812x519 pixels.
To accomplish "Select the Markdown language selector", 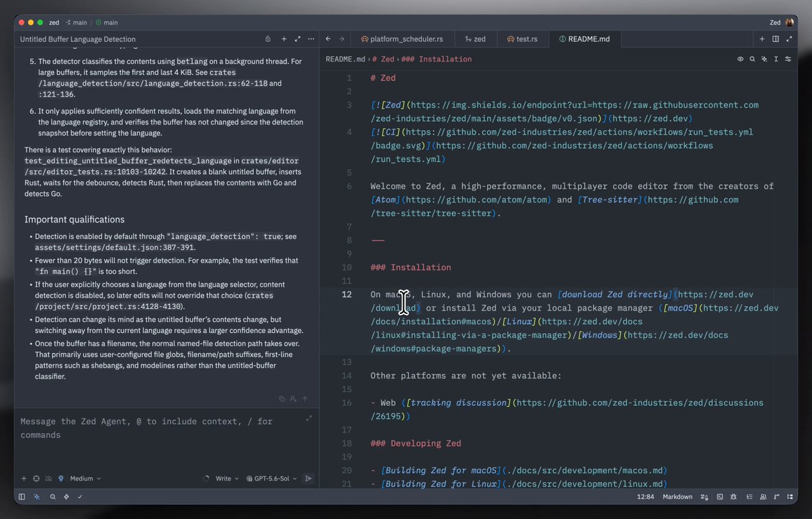I will [677, 497].
